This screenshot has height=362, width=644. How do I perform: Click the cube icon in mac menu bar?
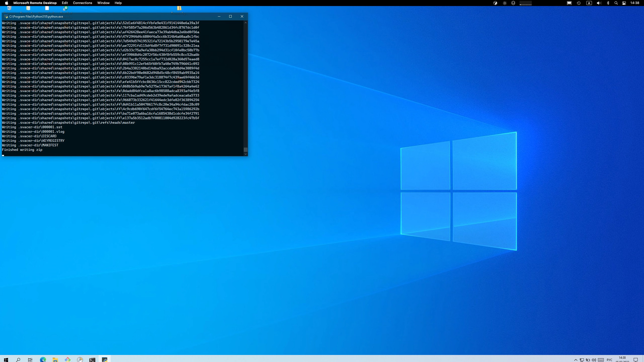click(x=495, y=3)
